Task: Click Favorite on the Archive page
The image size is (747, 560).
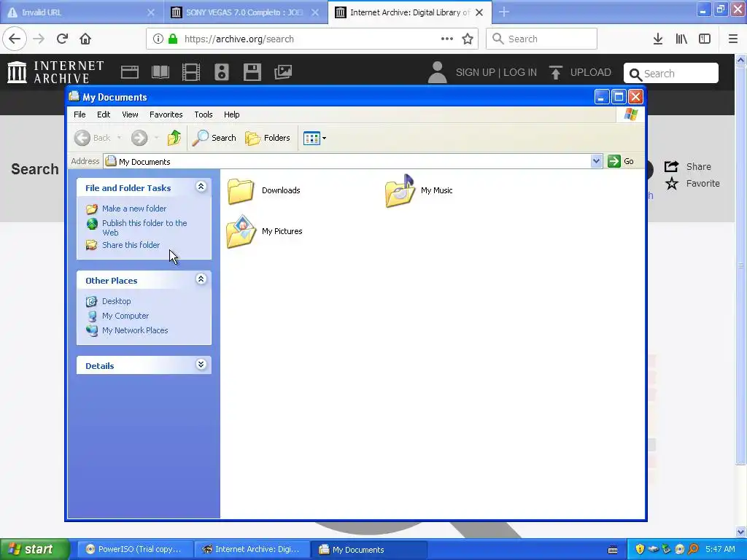Action: point(693,183)
